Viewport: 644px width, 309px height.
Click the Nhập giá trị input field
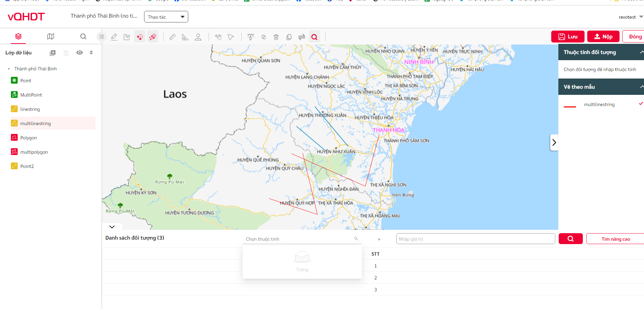475,239
